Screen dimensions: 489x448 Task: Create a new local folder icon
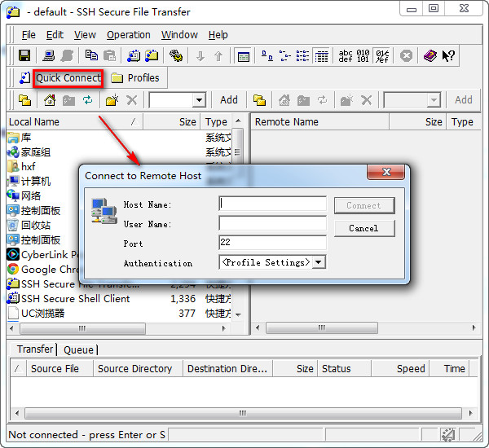112,100
